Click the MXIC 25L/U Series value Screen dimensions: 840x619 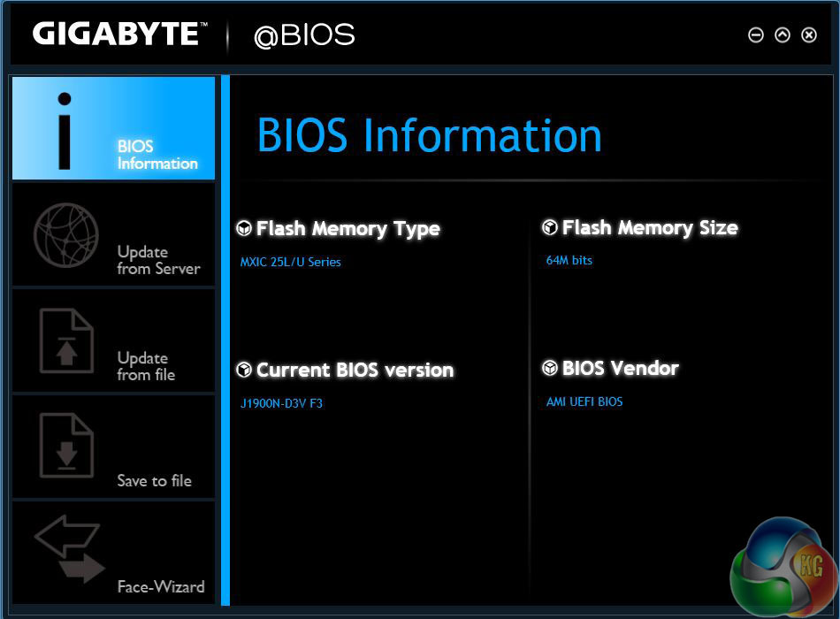coord(290,262)
